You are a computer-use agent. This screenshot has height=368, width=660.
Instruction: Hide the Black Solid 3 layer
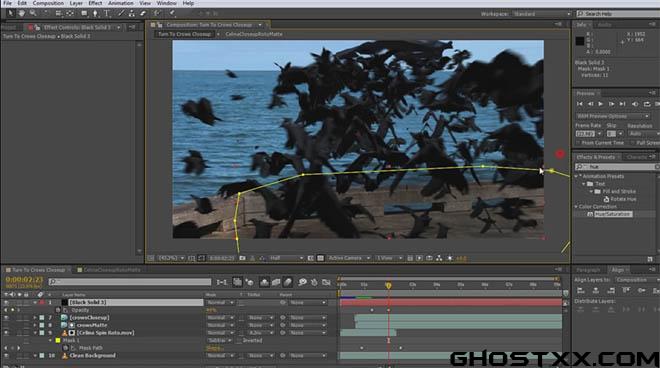(x=6, y=303)
